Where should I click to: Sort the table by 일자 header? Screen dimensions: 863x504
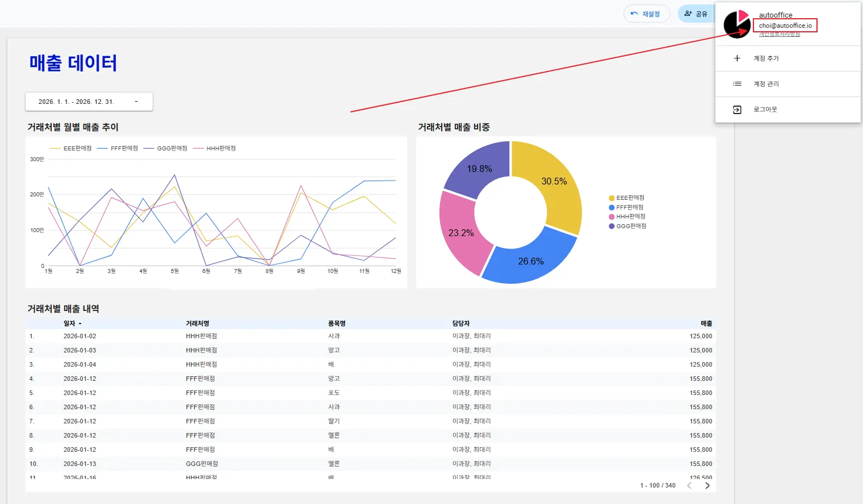(69, 324)
